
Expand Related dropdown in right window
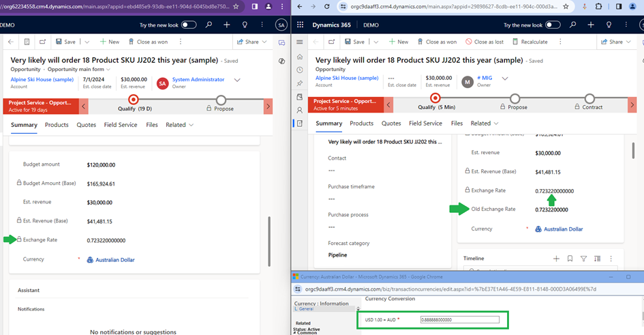click(485, 123)
